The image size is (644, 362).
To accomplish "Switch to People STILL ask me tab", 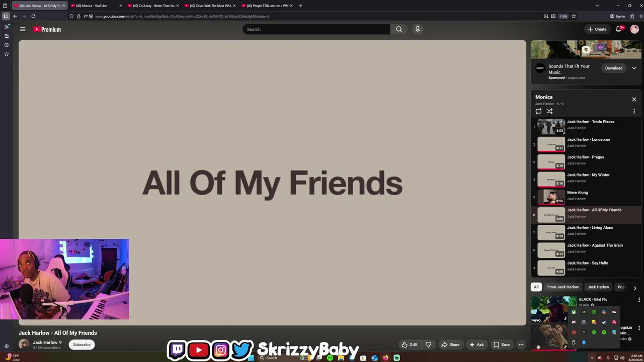I will [x=267, y=6].
